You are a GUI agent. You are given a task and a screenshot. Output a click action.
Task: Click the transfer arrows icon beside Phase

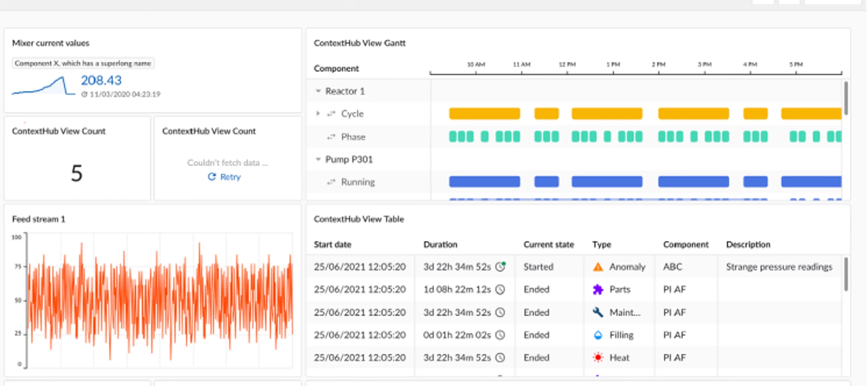[331, 136]
